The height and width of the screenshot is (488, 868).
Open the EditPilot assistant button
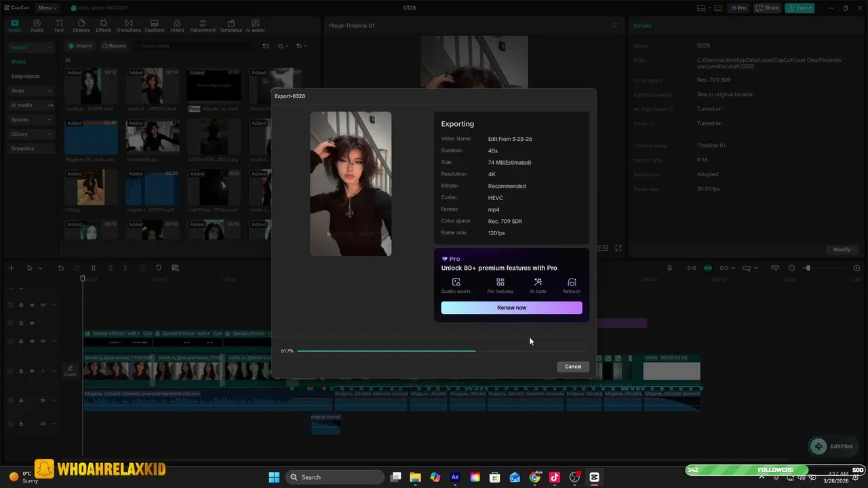(x=833, y=446)
